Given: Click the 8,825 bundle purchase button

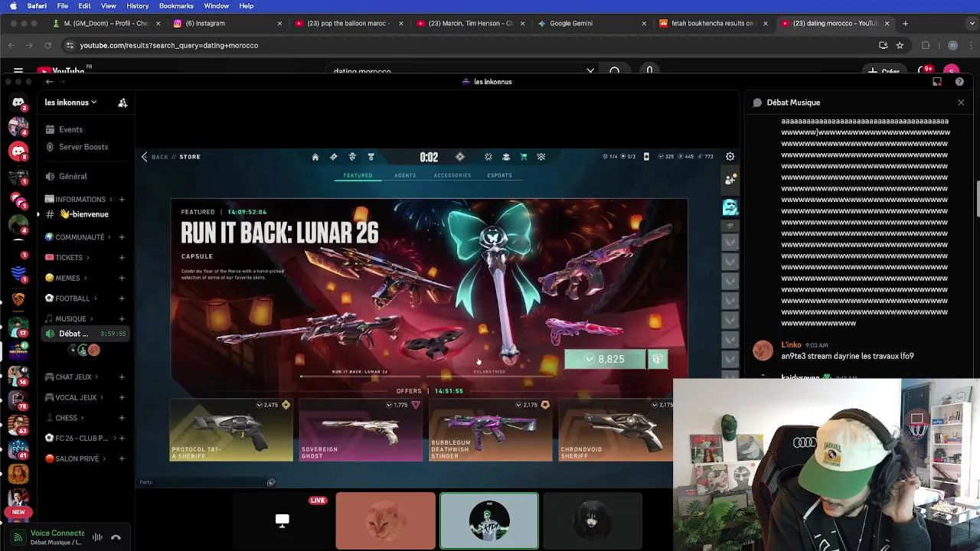Looking at the screenshot, I should [x=606, y=359].
